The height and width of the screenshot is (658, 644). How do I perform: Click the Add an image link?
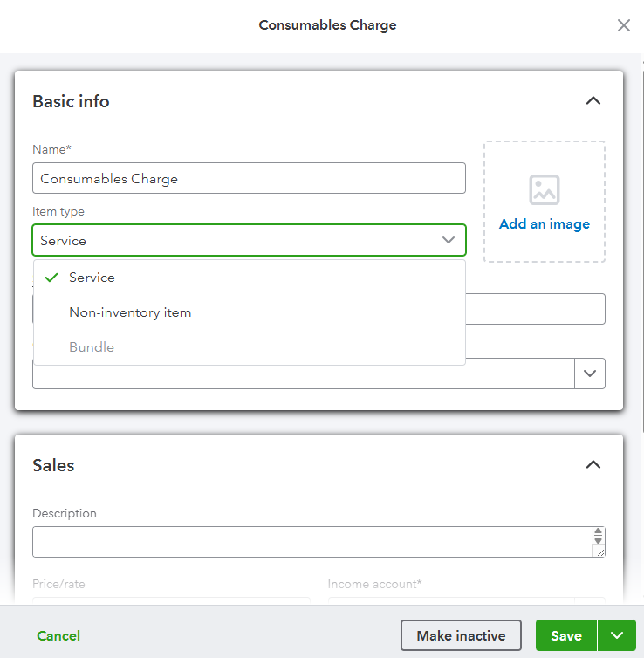(x=545, y=224)
